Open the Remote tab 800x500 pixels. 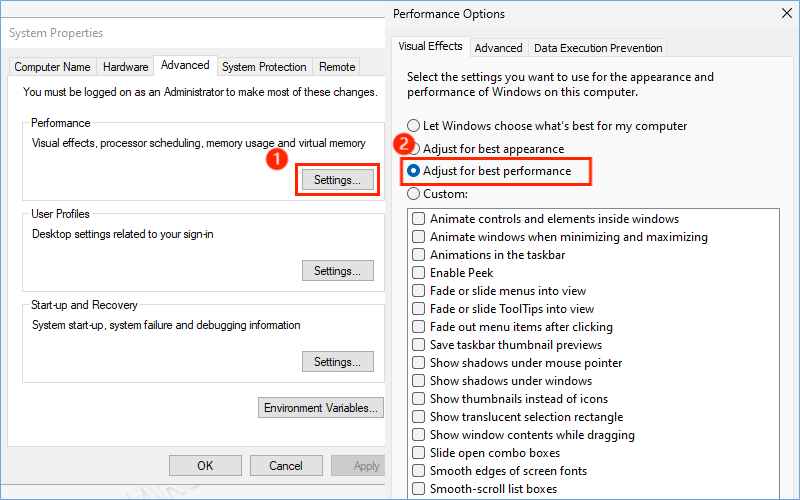pos(337,67)
